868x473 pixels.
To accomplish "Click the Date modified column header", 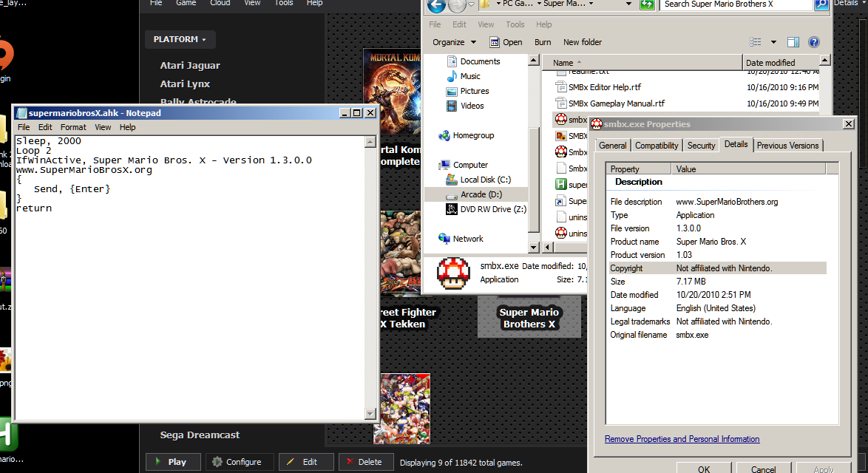I will [781, 63].
